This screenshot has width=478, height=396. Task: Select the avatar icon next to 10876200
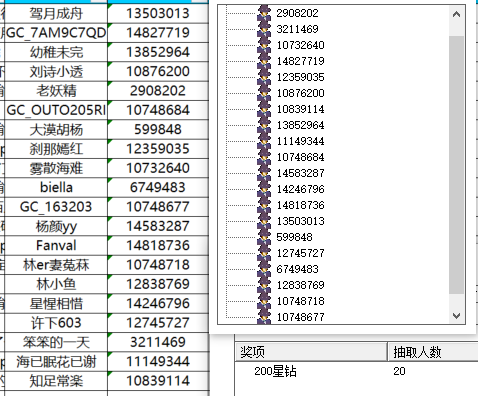(x=264, y=93)
